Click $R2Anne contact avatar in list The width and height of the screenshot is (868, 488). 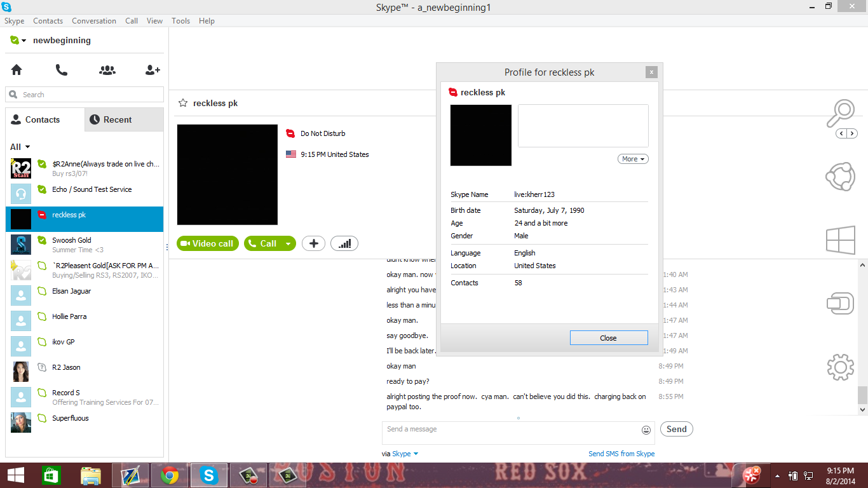tap(21, 168)
